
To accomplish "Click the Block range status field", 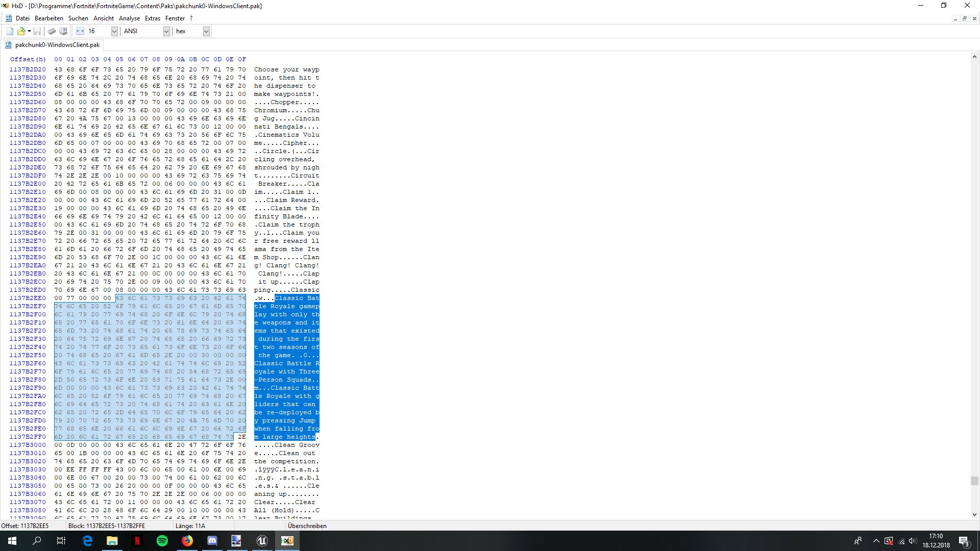I will pyautogui.click(x=119, y=525).
